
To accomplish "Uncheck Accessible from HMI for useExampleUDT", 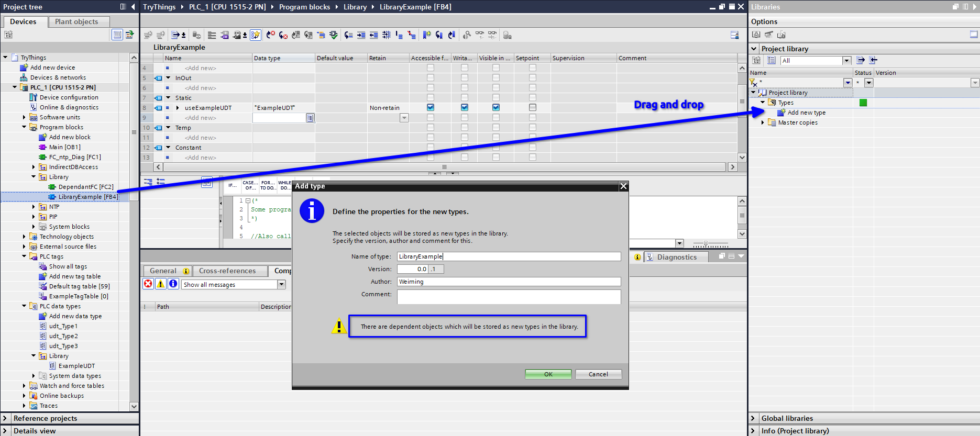I will [431, 107].
